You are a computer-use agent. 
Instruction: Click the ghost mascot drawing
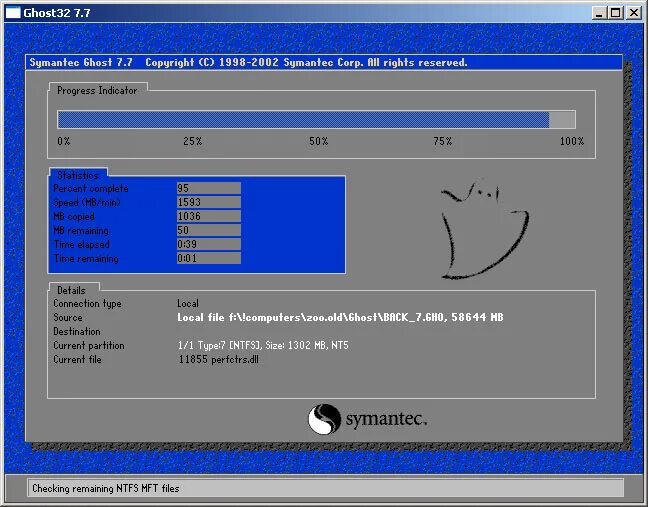[484, 230]
